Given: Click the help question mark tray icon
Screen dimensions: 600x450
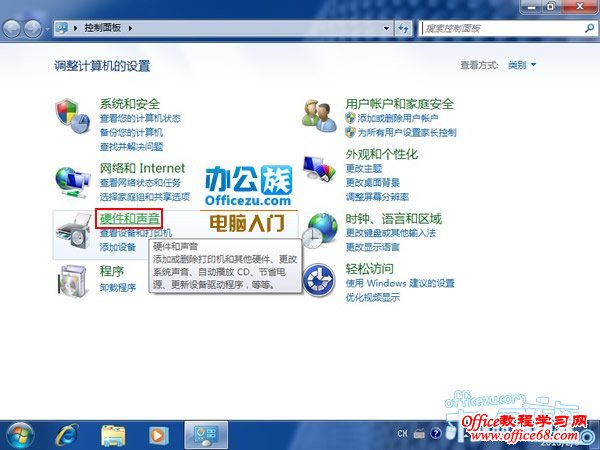Looking at the screenshot, I should 435,434.
